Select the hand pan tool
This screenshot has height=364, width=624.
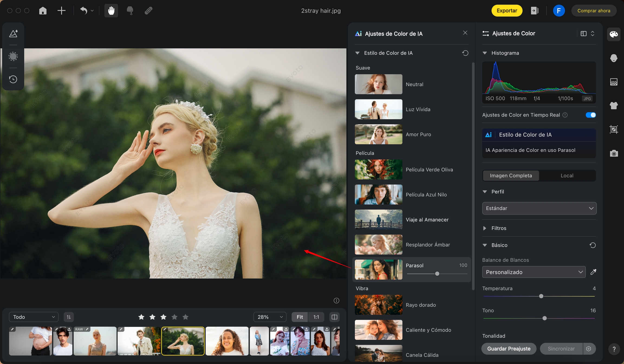pyautogui.click(x=111, y=11)
